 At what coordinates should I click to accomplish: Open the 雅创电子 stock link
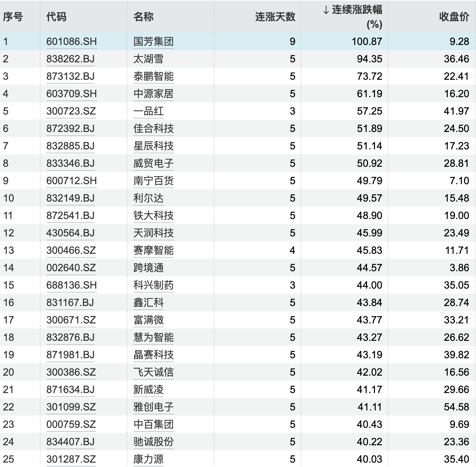pos(153,407)
